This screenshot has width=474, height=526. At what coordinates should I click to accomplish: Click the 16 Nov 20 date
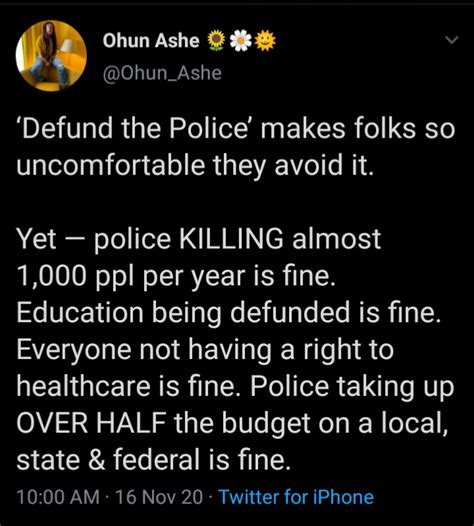click(159, 497)
